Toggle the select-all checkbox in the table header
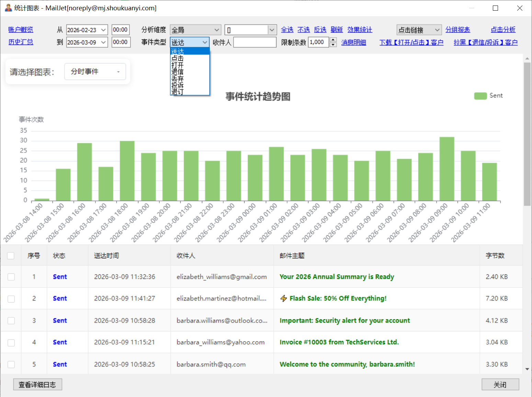Image resolution: width=532 pixels, height=397 pixels. pyautogui.click(x=11, y=256)
